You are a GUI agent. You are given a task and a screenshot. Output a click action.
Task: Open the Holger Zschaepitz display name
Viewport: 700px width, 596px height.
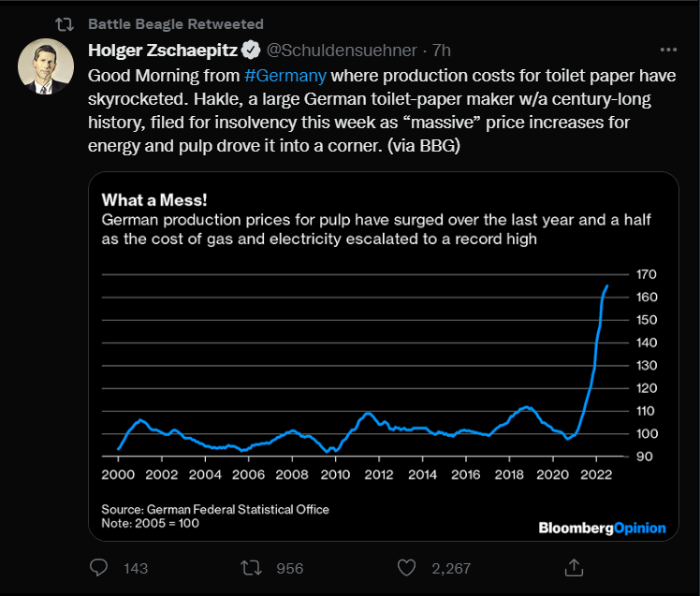click(x=163, y=50)
